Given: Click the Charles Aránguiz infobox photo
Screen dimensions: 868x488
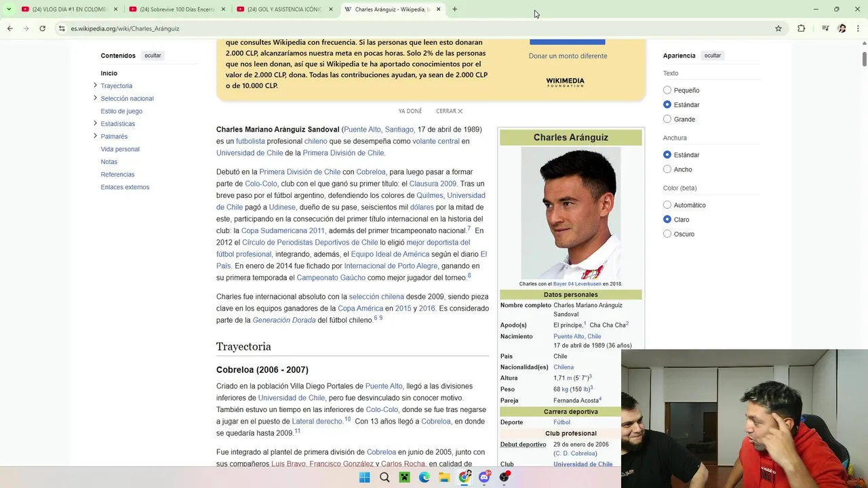Looking at the screenshot, I should click(x=571, y=213).
